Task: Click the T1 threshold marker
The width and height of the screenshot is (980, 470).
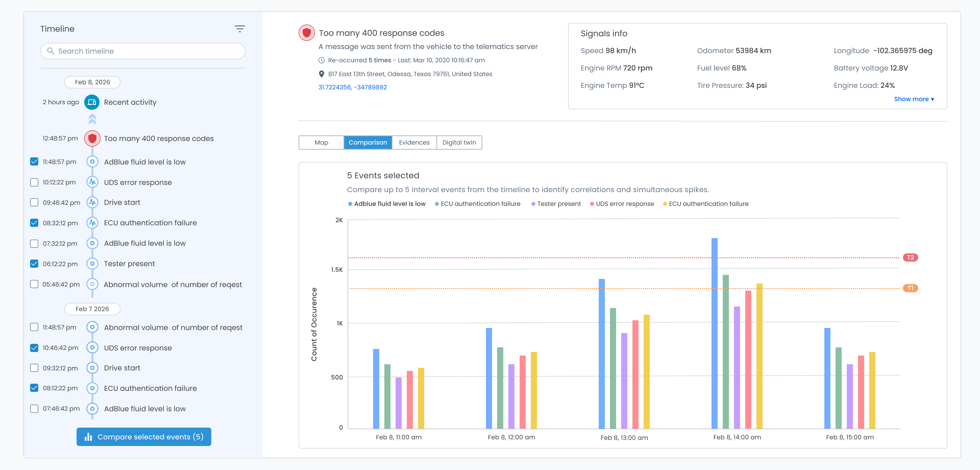Action: click(910, 288)
